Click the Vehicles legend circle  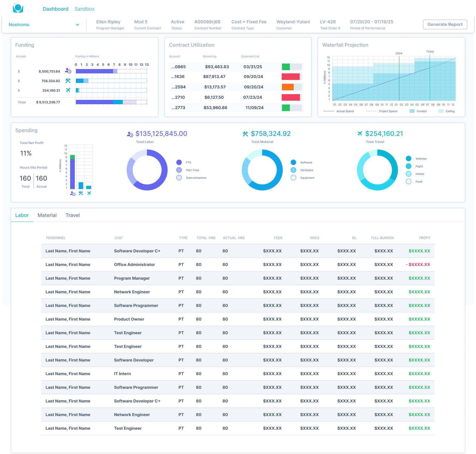click(x=409, y=159)
